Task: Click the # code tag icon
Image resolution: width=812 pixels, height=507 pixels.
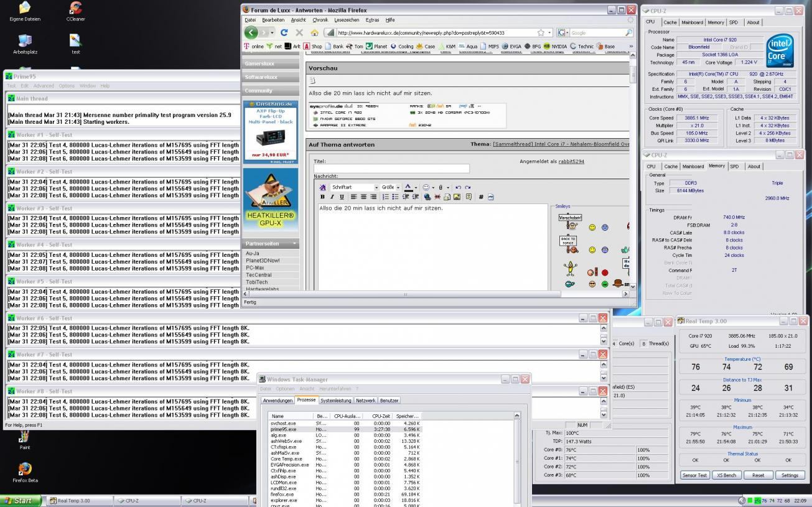Action: [481, 197]
